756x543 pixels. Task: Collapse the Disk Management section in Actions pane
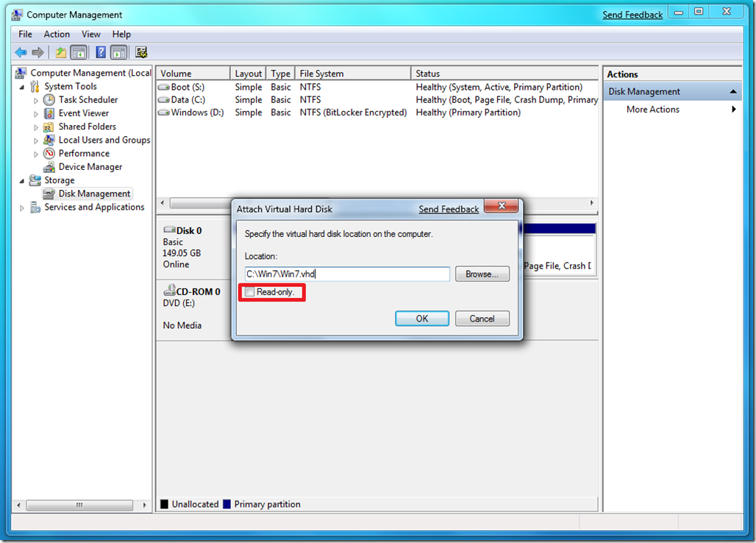pos(734,90)
